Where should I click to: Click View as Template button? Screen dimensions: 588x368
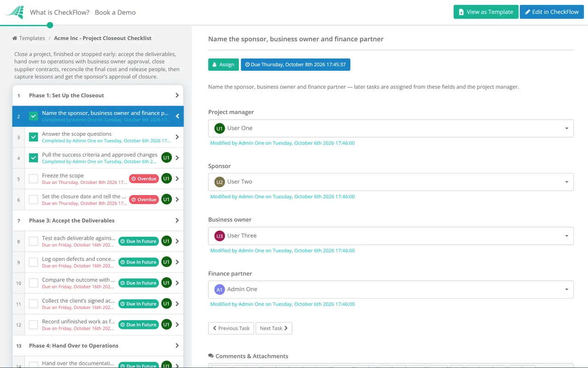[x=486, y=12]
